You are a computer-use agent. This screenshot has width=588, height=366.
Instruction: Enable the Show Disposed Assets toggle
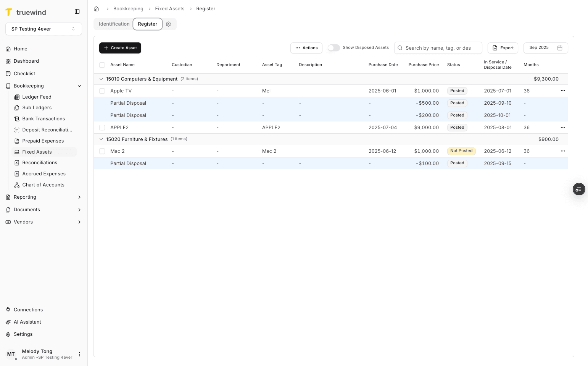(x=333, y=48)
